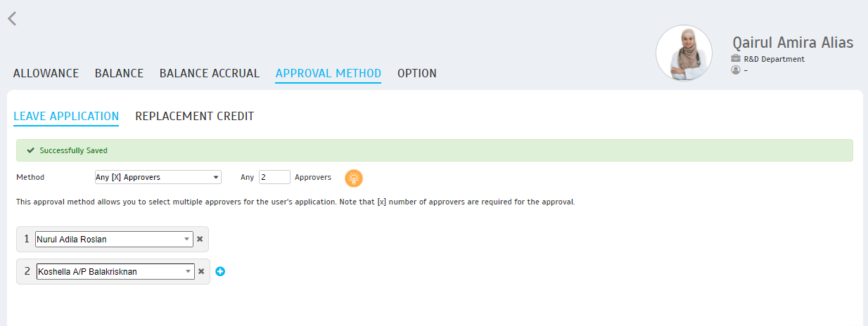This screenshot has width=868, height=326.
Task: Select Leave Application sub-tab
Action: (66, 116)
